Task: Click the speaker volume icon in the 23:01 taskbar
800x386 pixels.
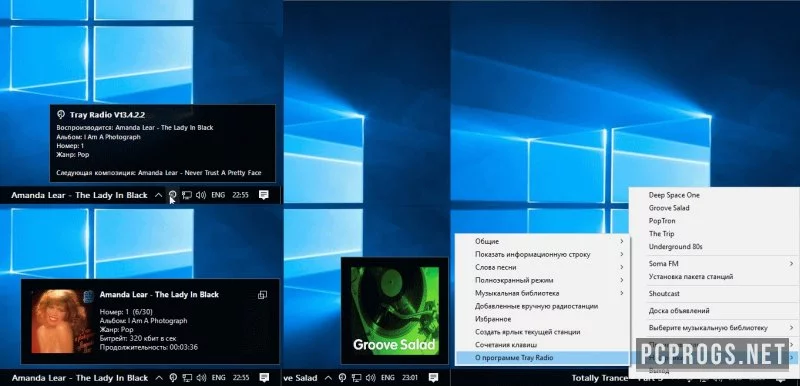Action: (370, 378)
